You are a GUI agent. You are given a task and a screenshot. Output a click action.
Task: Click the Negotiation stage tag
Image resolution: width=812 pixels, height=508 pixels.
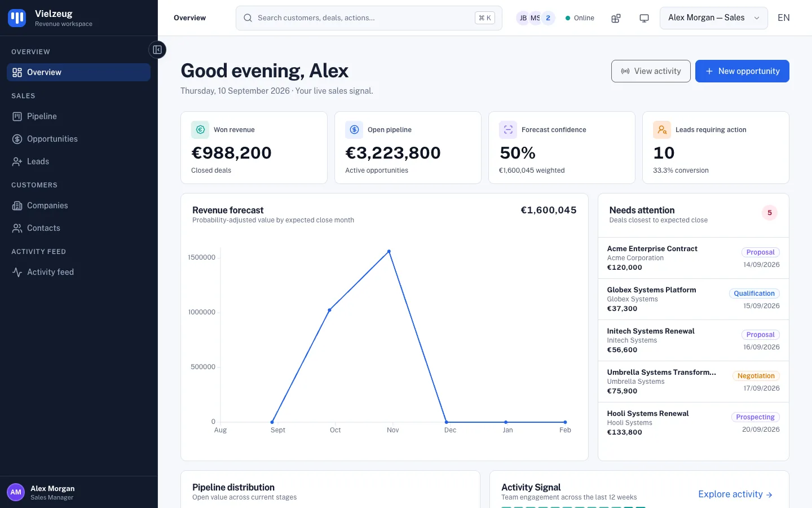click(756, 376)
